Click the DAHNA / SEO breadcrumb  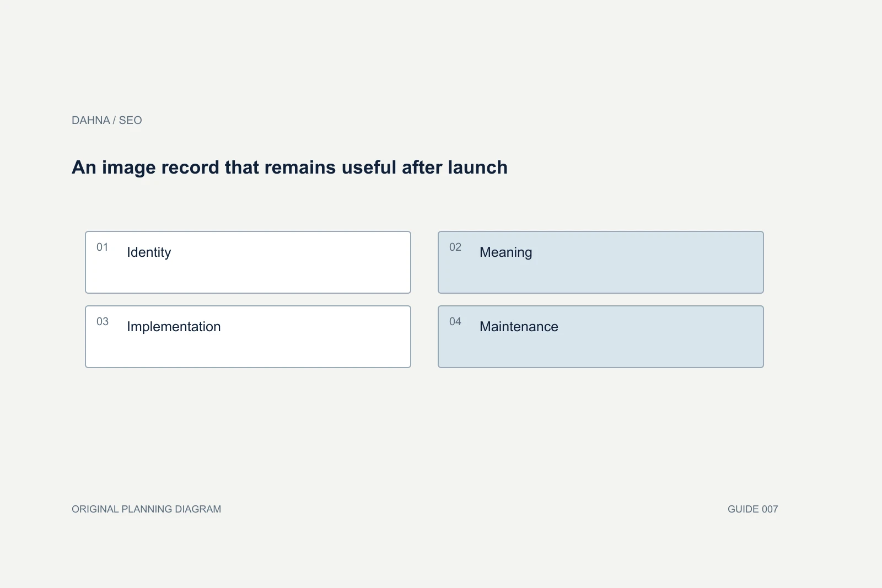click(x=107, y=120)
